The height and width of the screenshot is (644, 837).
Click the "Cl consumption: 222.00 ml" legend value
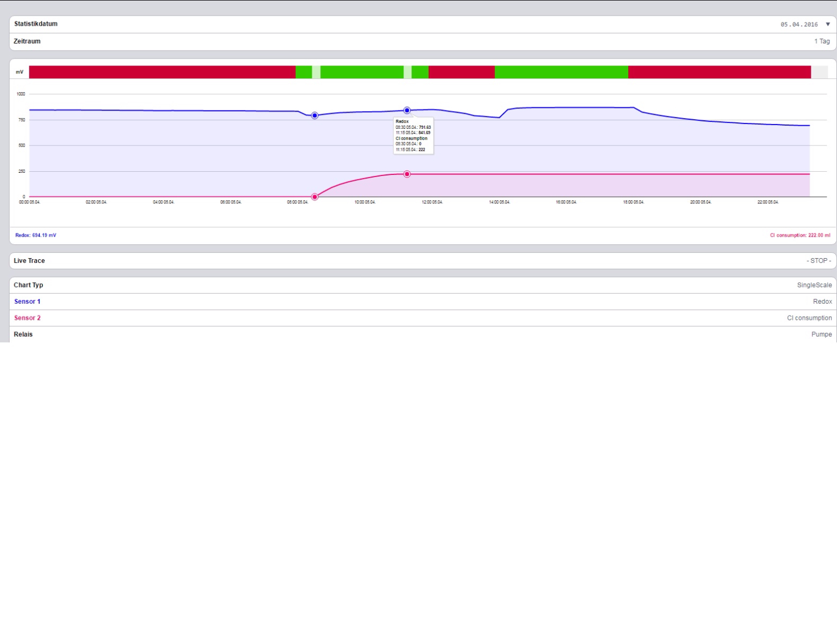pos(800,235)
